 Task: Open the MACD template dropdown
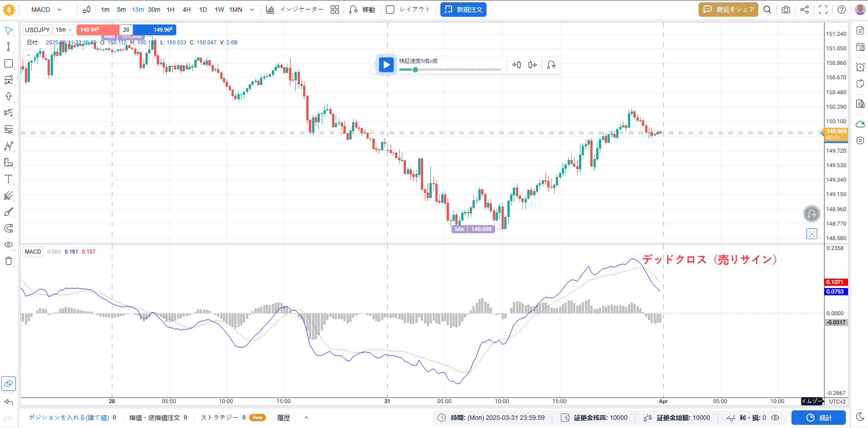(x=46, y=10)
